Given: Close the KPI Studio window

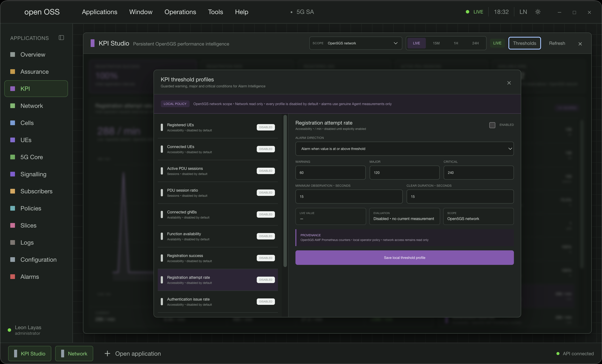Looking at the screenshot, I should [x=580, y=44].
